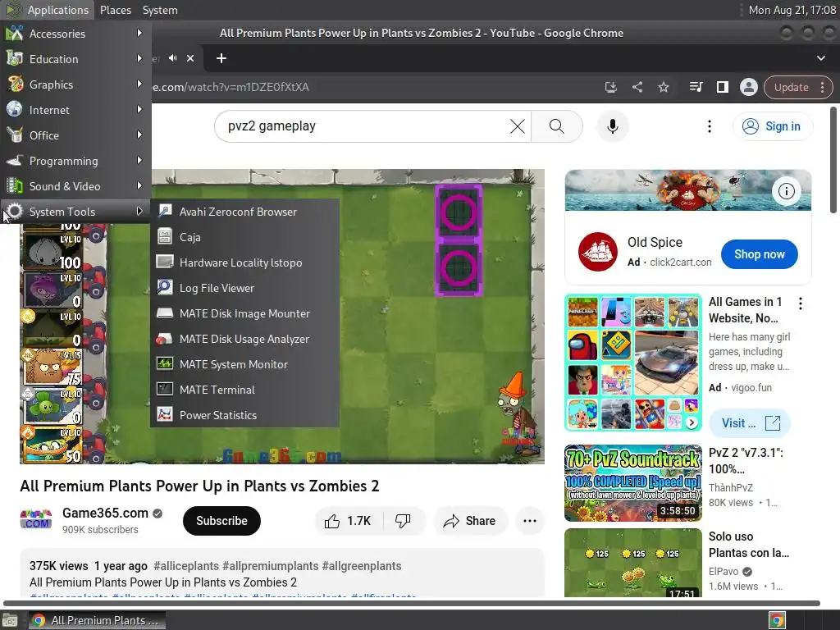Screen dimensions: 840x630
Task: Toggle Chrome side panel icon
Action: [722, 87]
